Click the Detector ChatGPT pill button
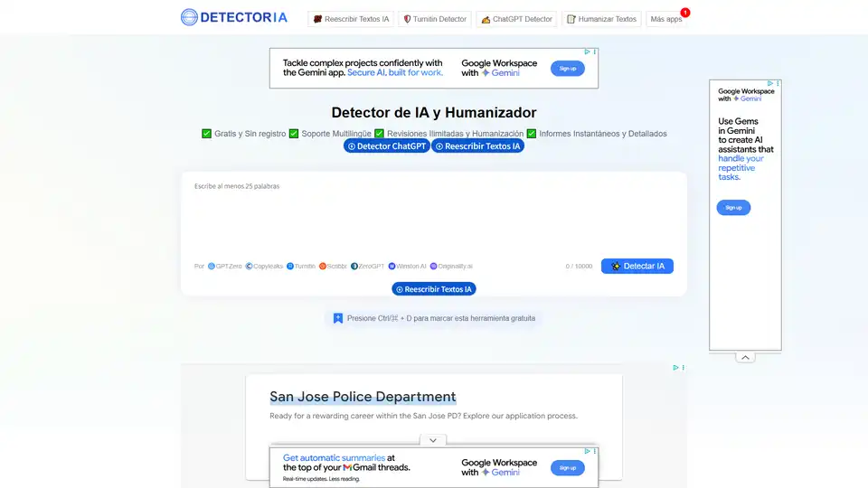 pos(386,146)
